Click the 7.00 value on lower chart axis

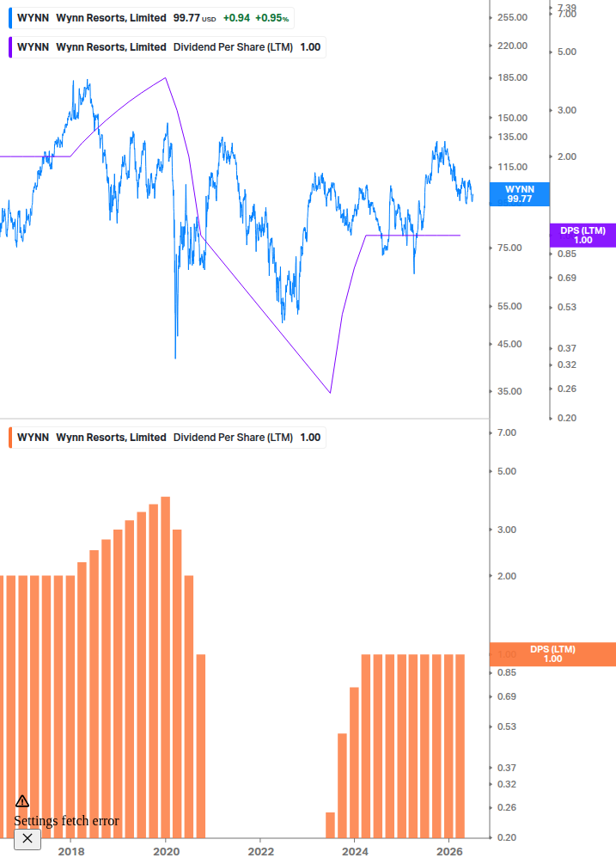507,432
